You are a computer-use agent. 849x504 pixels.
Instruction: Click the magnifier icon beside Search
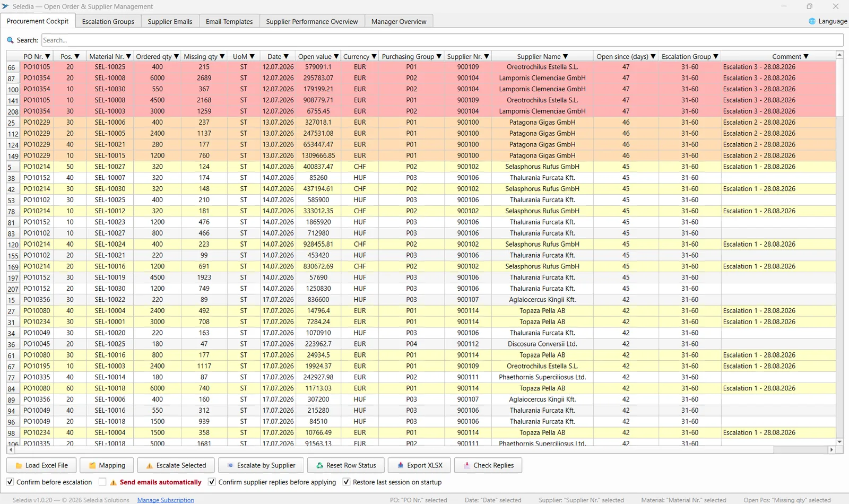[x=10, y=40]
